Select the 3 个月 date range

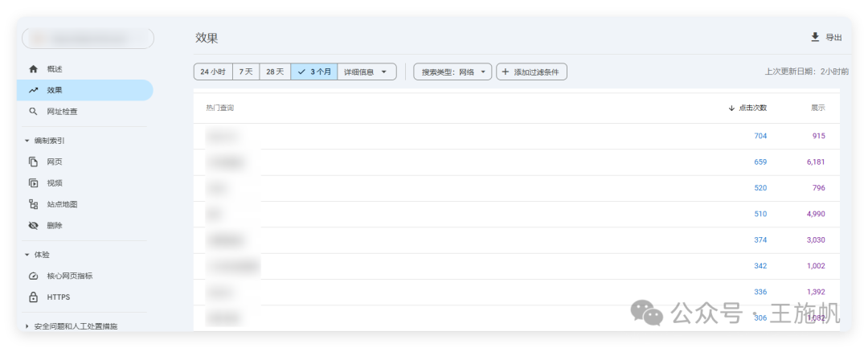coord(314,72)
